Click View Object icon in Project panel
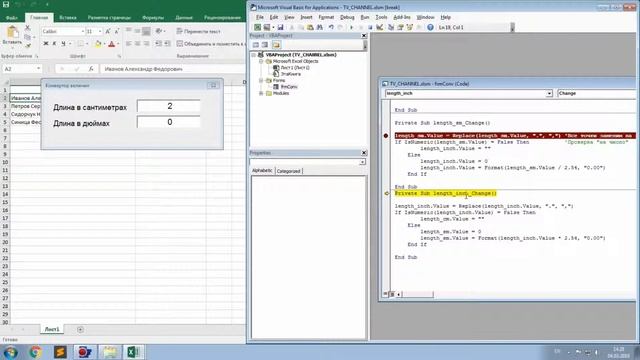This screenshot has height=360, width=640. [x=265, y=45]
